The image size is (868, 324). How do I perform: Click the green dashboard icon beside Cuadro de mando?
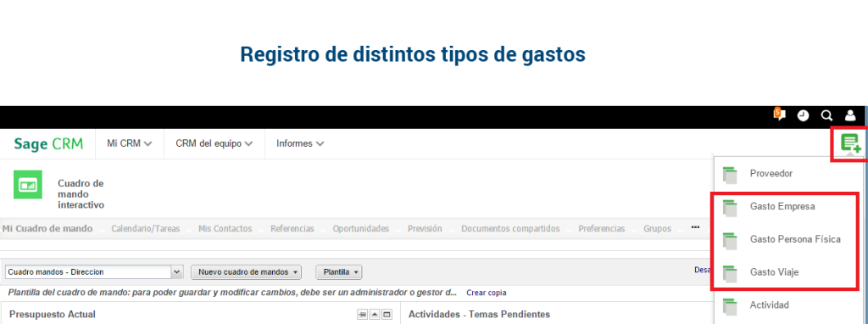point(28,184)
